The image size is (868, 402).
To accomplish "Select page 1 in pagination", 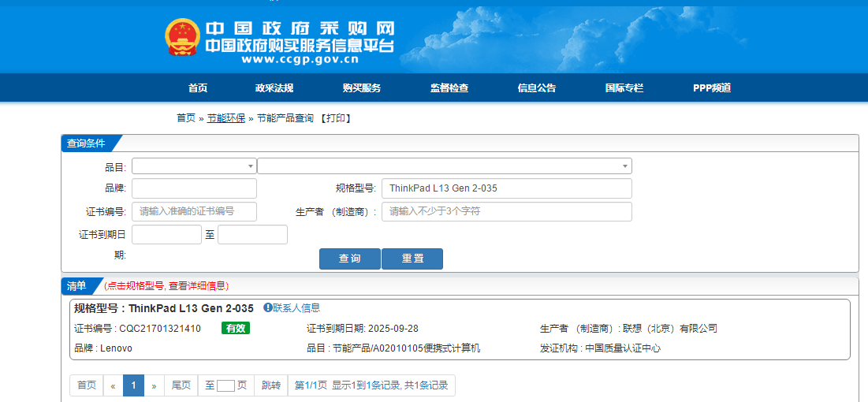I will [133, 385].
